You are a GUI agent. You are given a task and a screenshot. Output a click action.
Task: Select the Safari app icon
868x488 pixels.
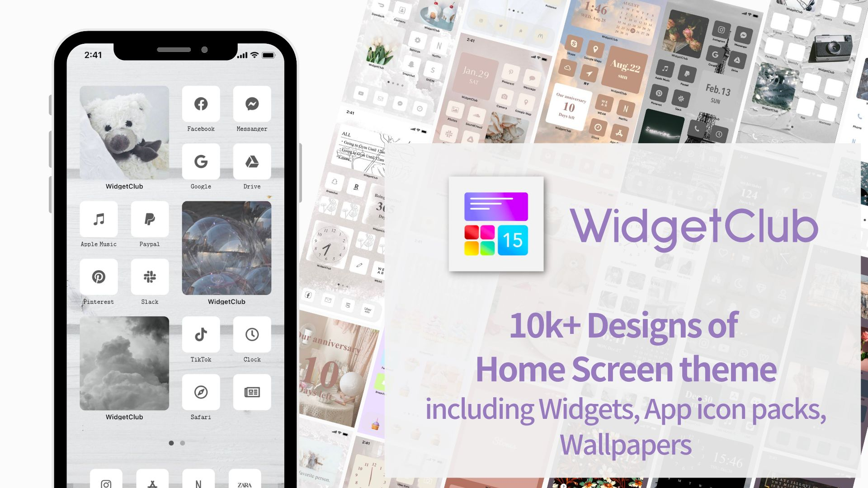201,392
